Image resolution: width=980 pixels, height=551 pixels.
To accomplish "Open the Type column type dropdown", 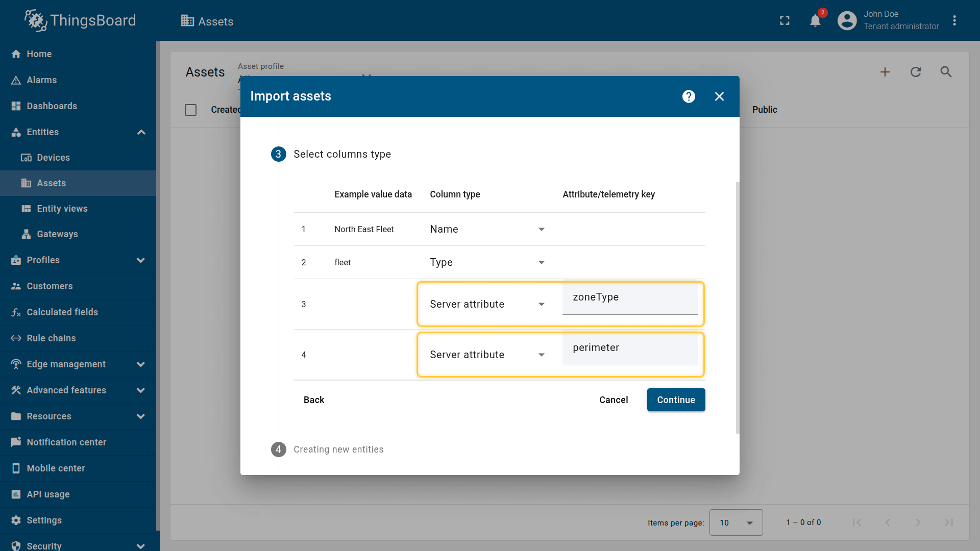I will tap(487, 262).
